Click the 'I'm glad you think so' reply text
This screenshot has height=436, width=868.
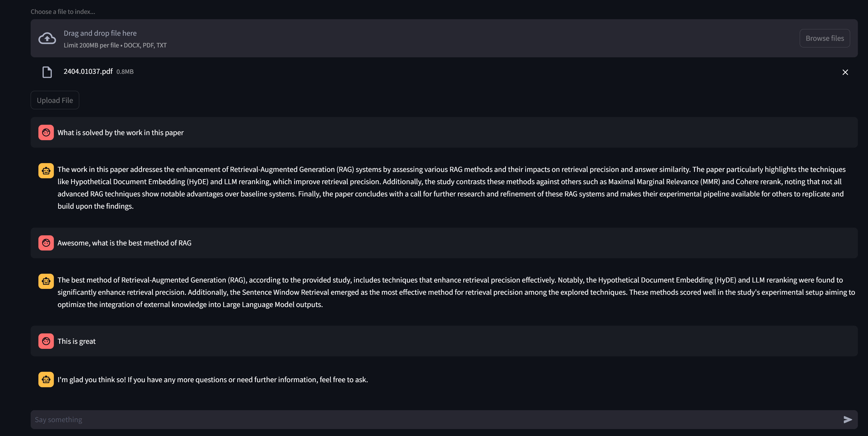[x=212, y=380]
